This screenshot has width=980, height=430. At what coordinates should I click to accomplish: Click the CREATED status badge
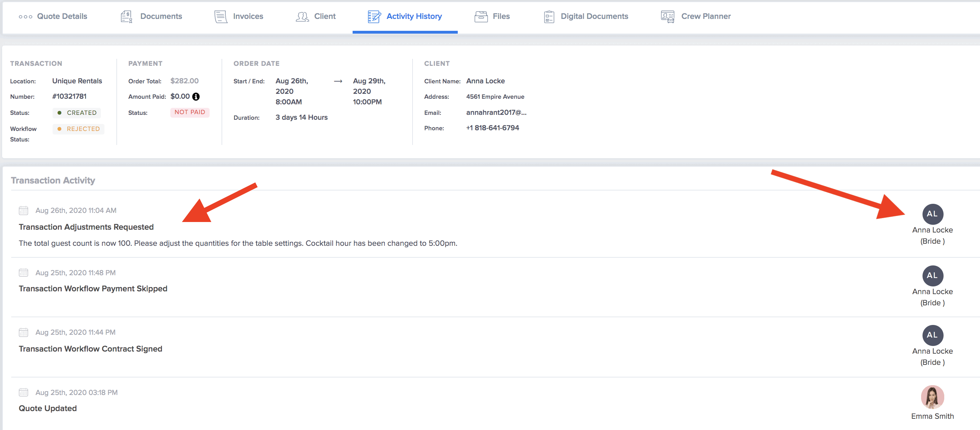(x=77, y=113)
